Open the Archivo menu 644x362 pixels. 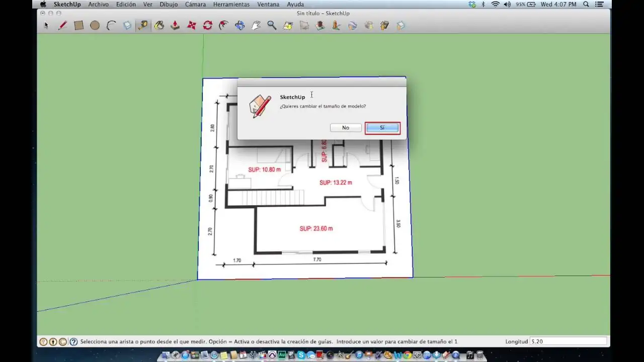coord(98,4)
